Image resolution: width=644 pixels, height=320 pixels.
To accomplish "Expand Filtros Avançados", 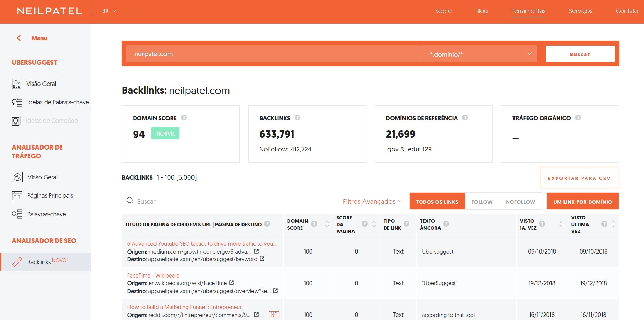I will pyautogui.click(x=373, y=201).
